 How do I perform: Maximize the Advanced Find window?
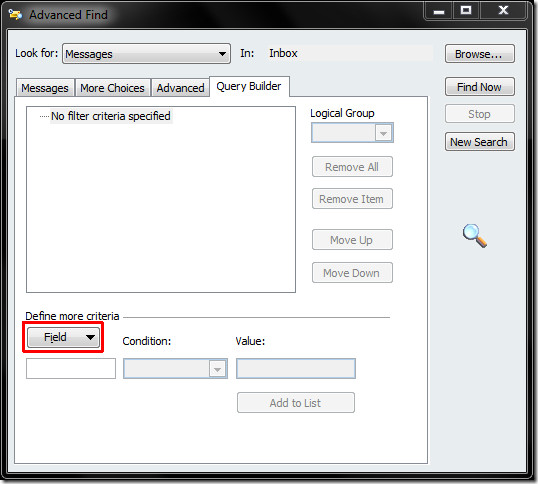pos(466,11)
